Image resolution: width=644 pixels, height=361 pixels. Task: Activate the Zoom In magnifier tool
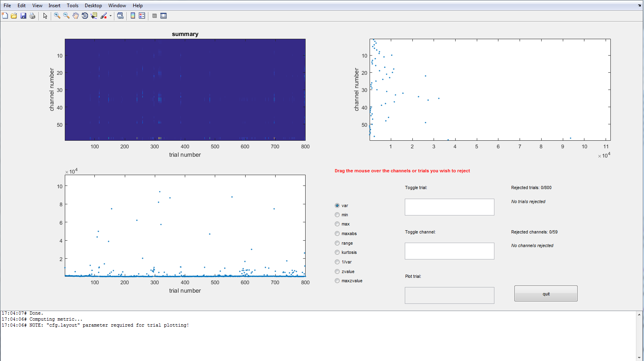(57, 16)
